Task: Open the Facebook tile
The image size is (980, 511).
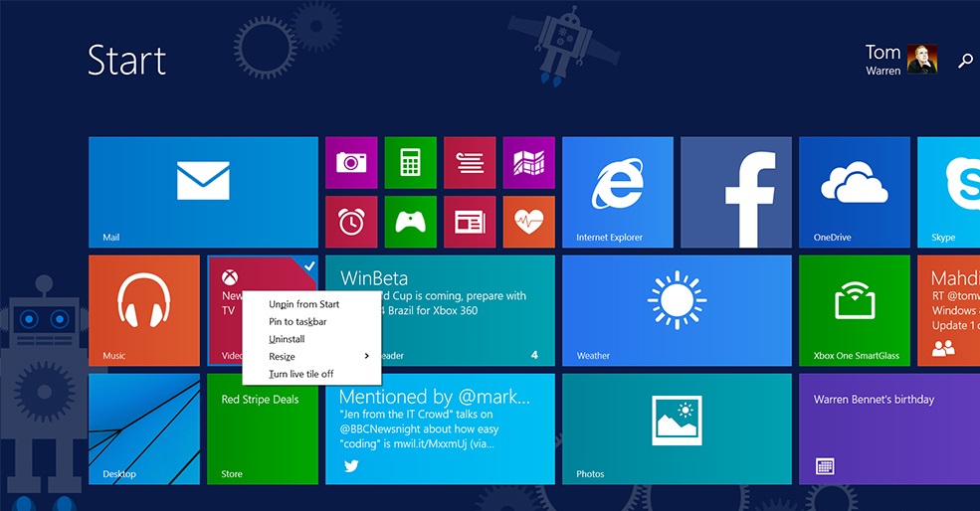Action: point(736,193)
